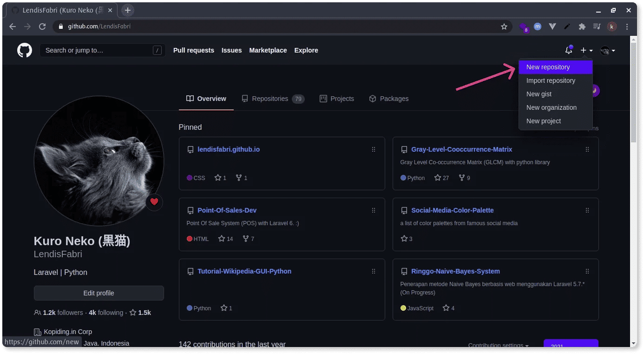Choose New gist menu entry
The height and width of the screenshot is (354, 644).
tap(556, 94)
